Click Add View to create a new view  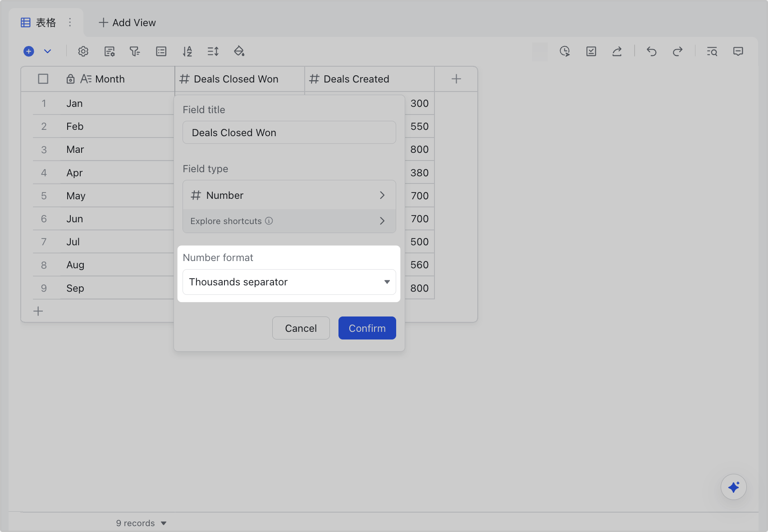pyautogui.click(x=127, y=22)
